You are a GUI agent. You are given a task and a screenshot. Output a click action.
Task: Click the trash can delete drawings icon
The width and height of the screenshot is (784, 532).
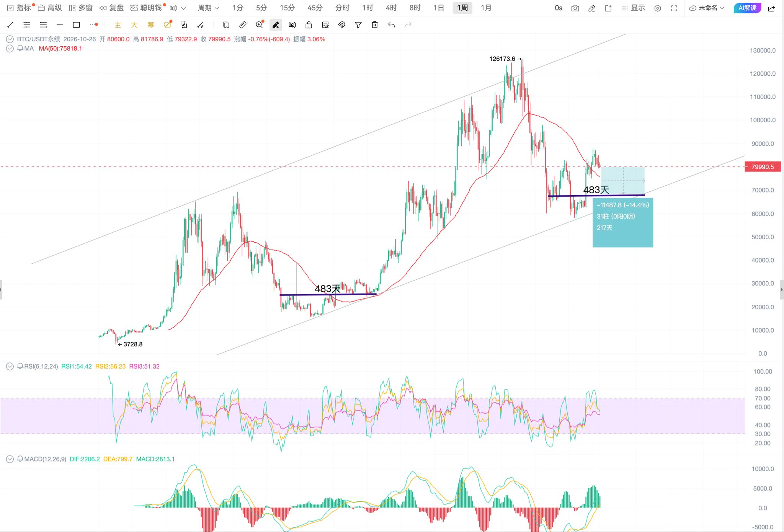(x=375, y=25)
